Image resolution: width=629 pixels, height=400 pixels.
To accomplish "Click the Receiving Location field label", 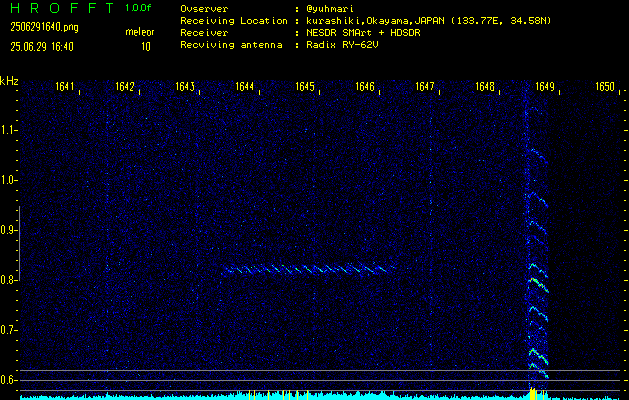I will pyautogui.click(x=234, y=21).
